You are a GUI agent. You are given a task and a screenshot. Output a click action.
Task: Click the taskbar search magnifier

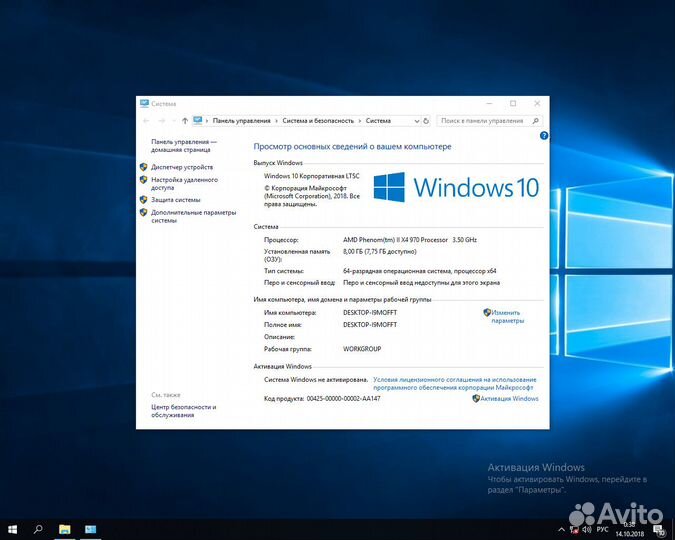38,528
